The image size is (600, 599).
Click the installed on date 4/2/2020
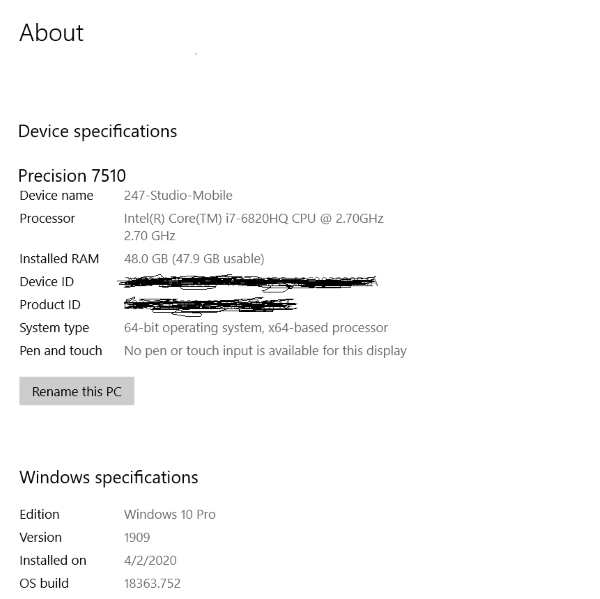tap(150, 560)
